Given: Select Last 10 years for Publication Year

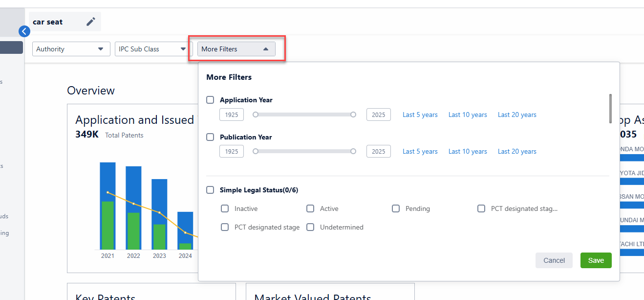Looking at the screenshot, I should [468, 152].
